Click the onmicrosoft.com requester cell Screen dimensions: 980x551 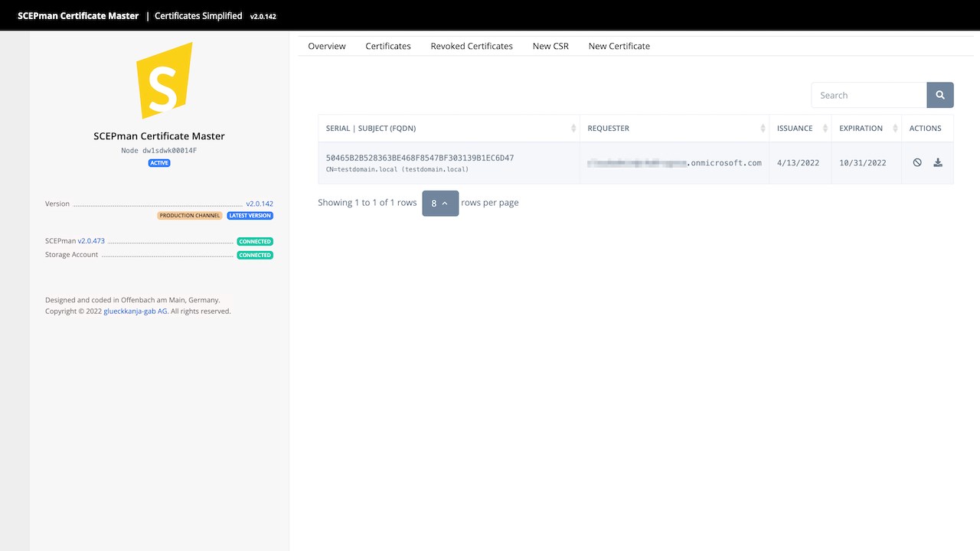pos(675,163)
